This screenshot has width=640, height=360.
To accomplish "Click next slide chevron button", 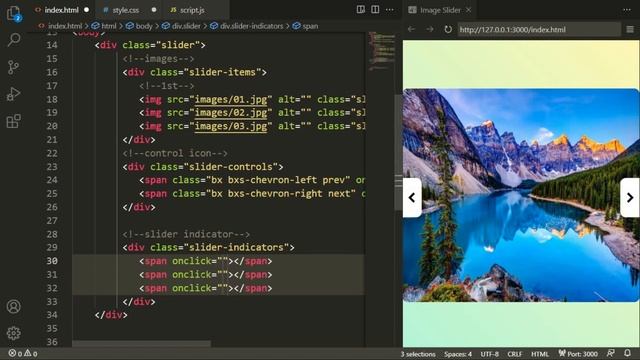I will tap(630, 198).
